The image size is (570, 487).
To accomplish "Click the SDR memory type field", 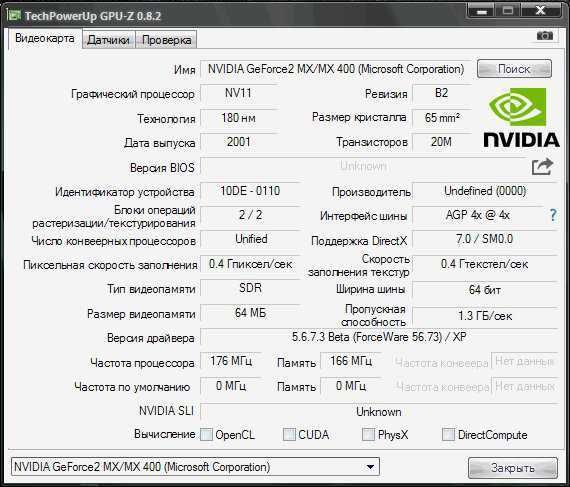I will pyautogui.click(x=250, y=288).
